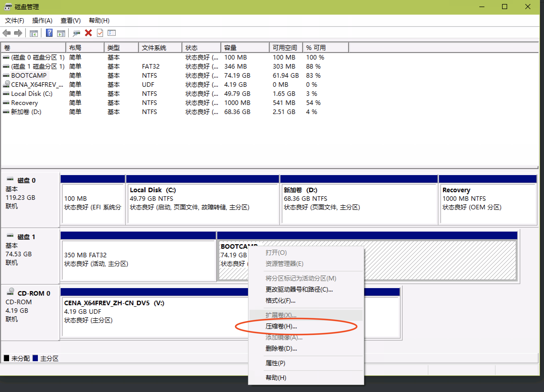The height and width of the screenshot is (392, 544).
Task: Select 格式化(F)... in the context menu
Action: tap(280, 301)
